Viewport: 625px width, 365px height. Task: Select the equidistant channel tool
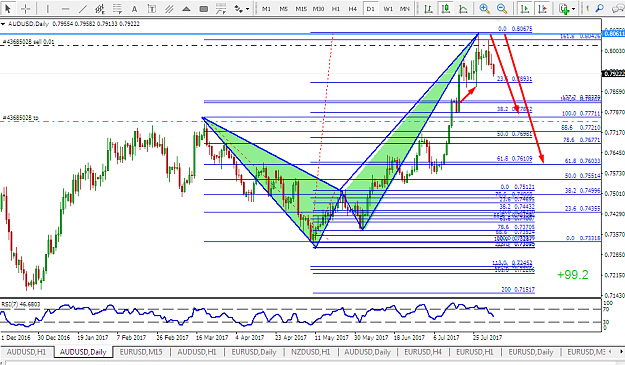coord(100,8)
